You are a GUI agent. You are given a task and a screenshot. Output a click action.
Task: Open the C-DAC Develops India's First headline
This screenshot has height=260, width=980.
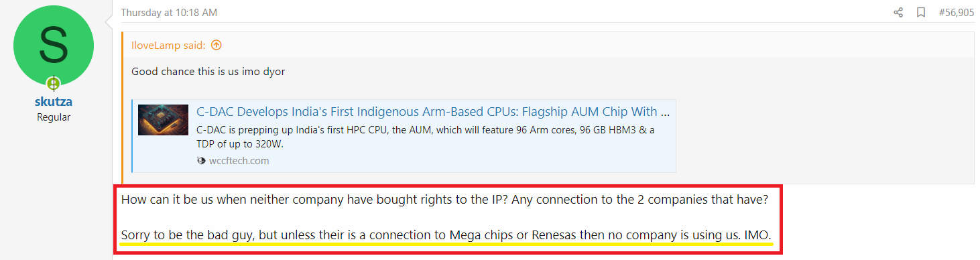432,111
